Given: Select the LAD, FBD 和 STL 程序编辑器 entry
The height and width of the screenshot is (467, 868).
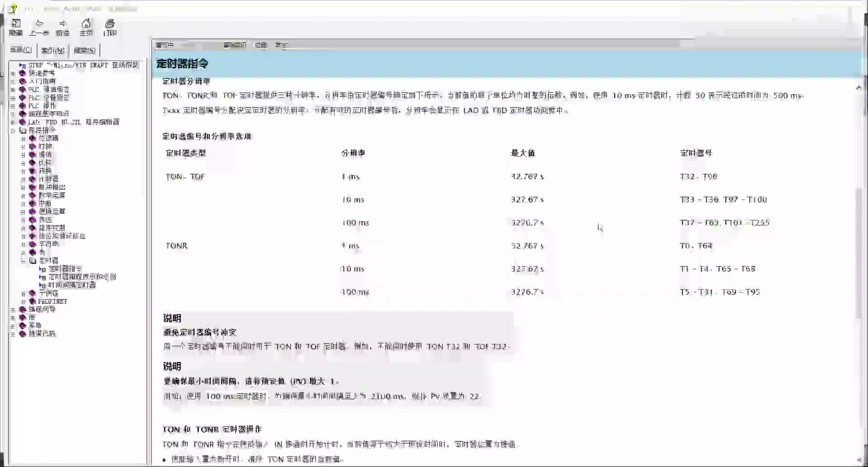Looking at the screenshot, I should click(74, 122).
